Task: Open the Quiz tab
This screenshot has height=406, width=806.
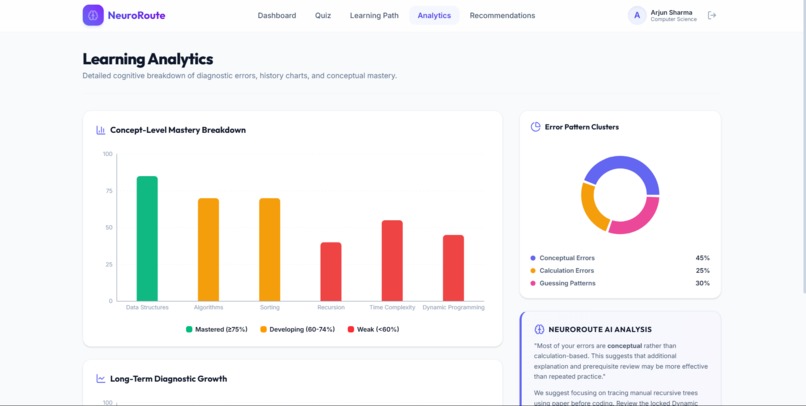Action: [323, 15]
